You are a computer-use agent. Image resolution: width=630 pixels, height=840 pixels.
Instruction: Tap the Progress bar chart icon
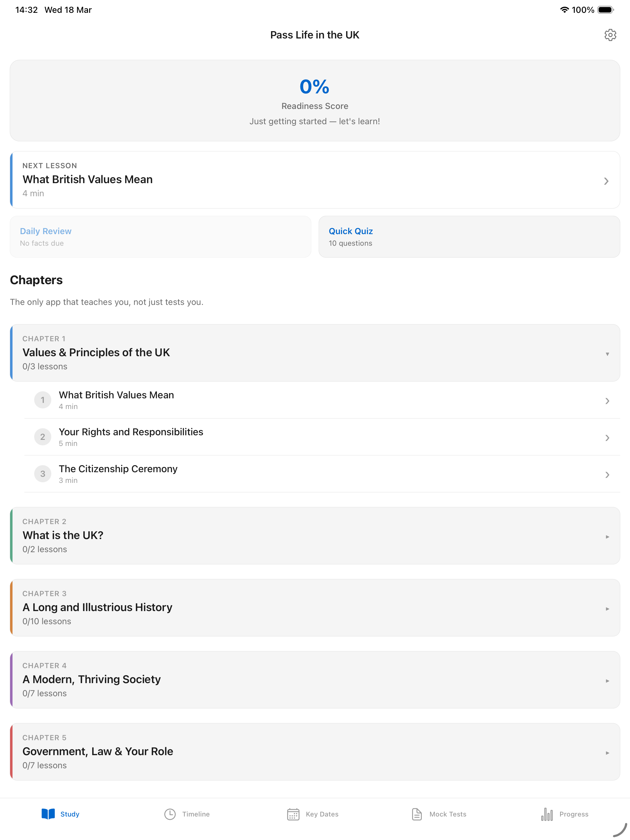(x=546, y=814)
